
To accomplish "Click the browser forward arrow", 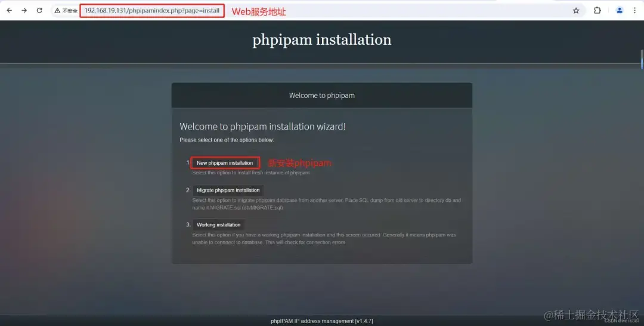I will click(24, 10).
